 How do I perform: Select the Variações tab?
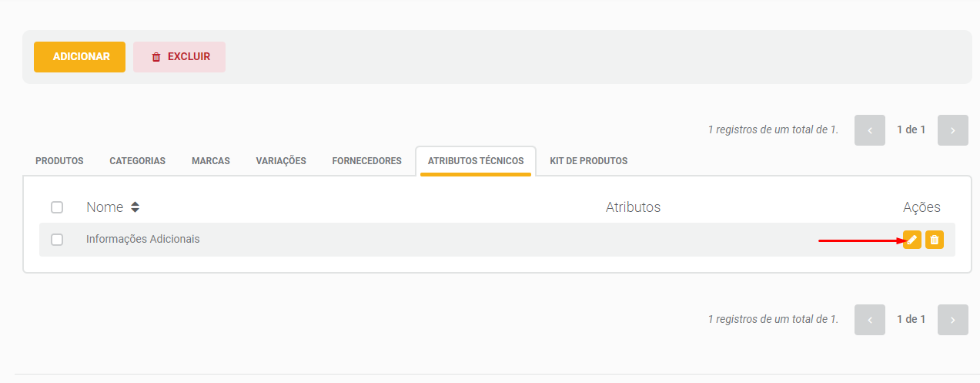[x=281, y=161]
